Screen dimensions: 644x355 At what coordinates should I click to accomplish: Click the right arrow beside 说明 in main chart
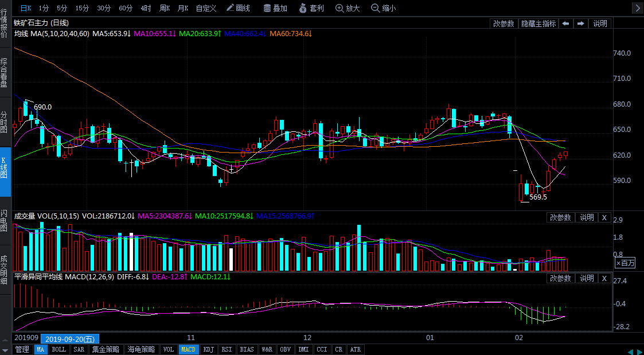[580, 24]
